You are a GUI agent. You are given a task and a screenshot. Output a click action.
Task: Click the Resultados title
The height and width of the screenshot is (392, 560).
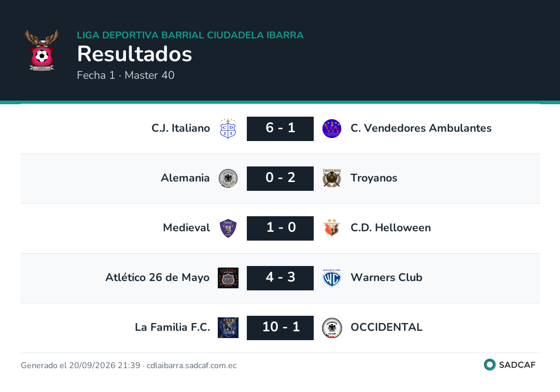135,54
